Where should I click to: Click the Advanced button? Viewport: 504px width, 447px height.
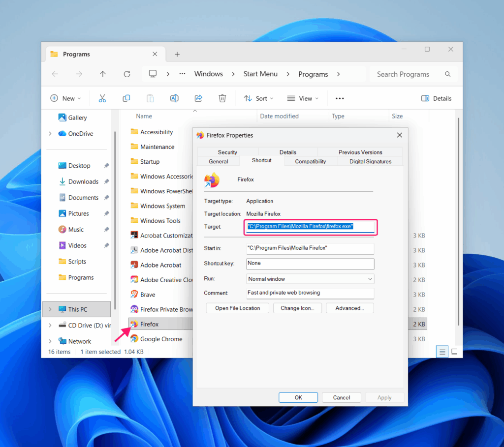tap(350, 308)
